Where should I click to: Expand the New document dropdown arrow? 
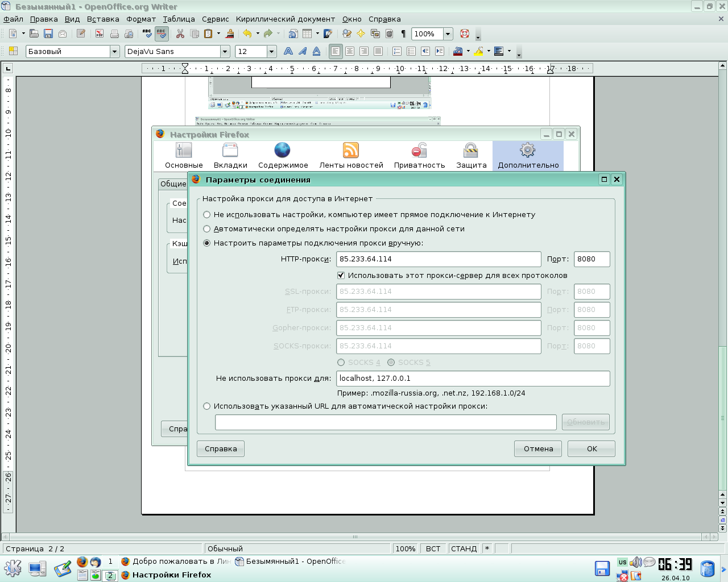[x=23, y=34]
